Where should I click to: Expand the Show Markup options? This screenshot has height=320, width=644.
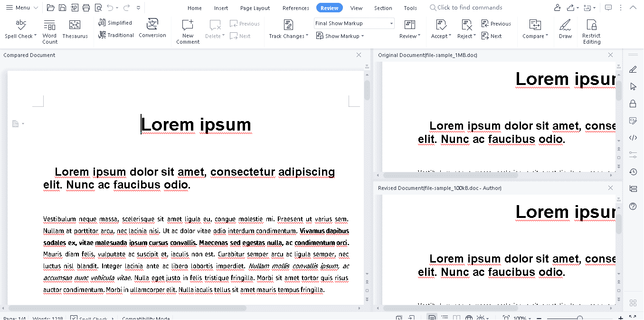[x=340, y=36]
